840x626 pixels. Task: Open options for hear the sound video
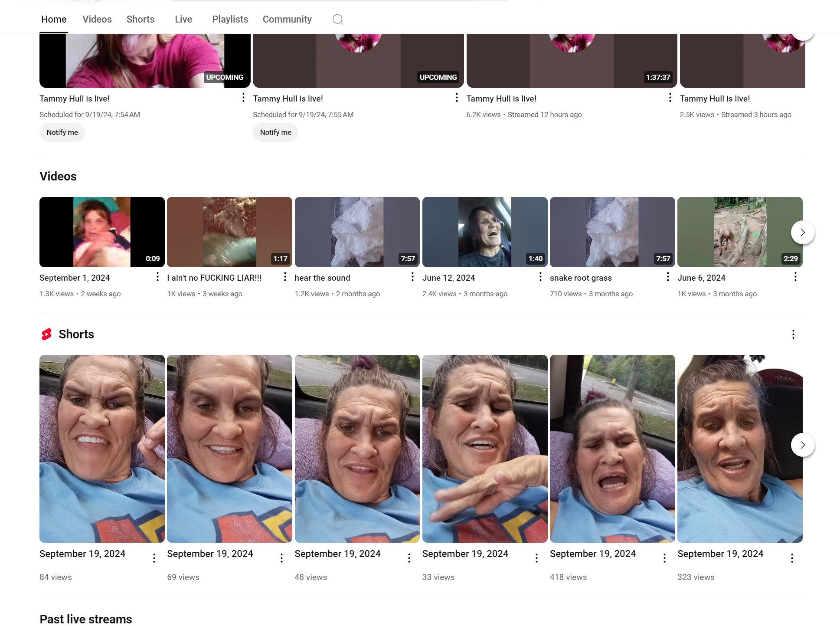click(412, 277)
